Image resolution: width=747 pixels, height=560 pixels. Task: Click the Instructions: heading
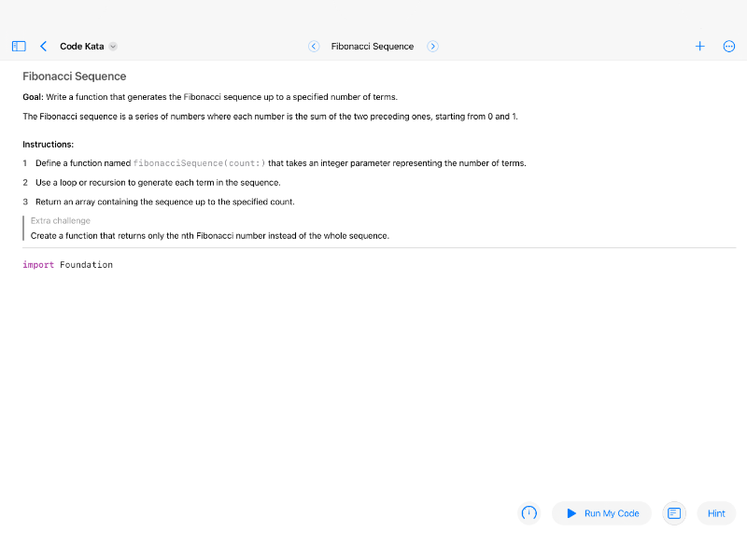49,145
